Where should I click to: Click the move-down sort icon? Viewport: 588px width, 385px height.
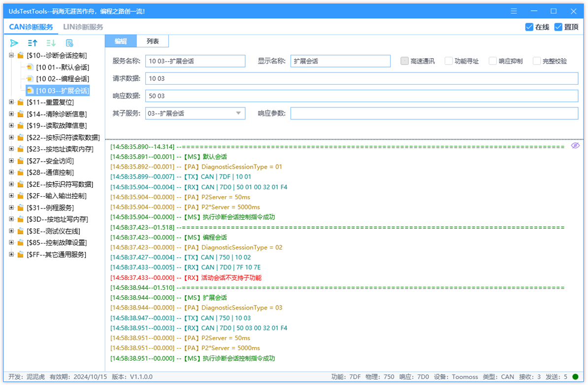point(51,43)
